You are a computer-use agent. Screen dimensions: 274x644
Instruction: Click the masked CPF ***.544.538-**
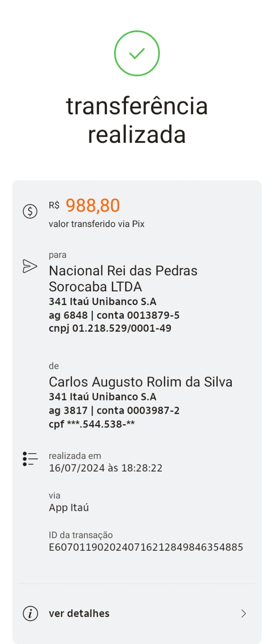92,424
